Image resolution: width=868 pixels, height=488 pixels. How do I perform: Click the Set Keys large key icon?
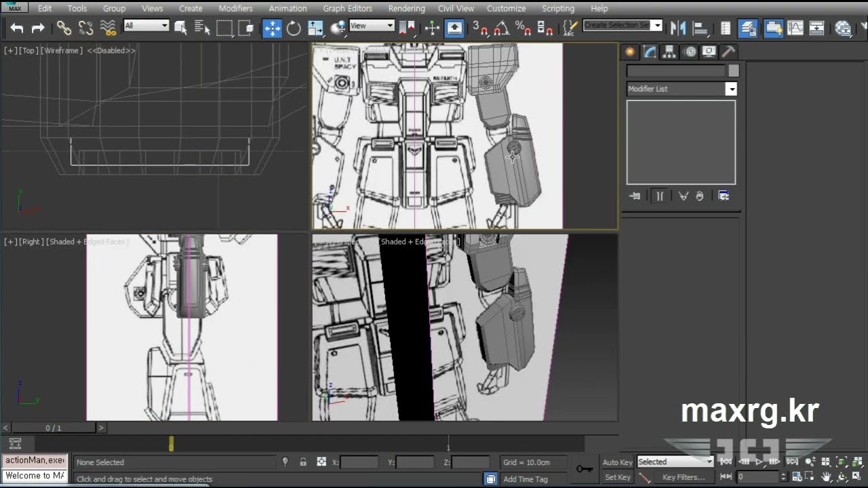585,469
